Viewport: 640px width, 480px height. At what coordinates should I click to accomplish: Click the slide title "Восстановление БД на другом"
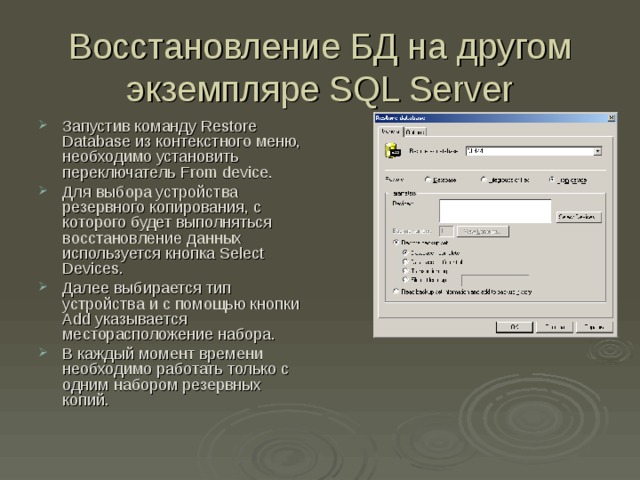coord(320,47)
